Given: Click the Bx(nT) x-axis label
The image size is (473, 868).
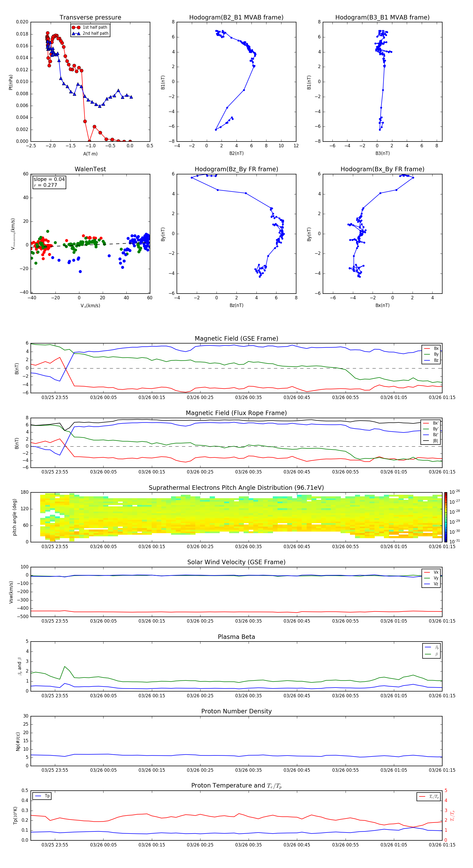Looking at the screenshot, I should point(382,305).
